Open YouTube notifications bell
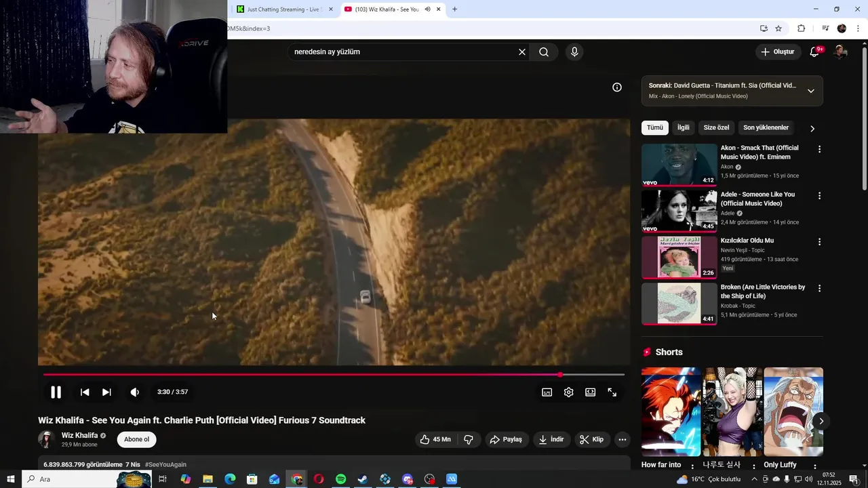 tap(815, 52)
